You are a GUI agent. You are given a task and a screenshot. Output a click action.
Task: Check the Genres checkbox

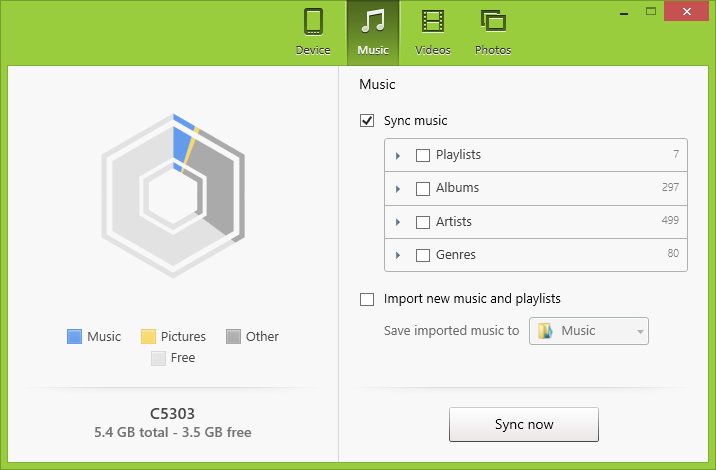point(423,255)
